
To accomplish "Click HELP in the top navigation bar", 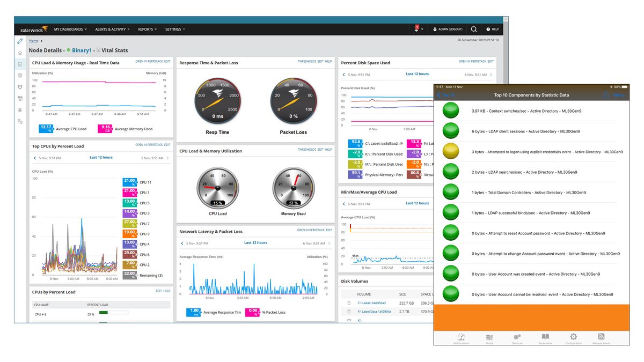I will pyautogui.click(x=492, y=29).
